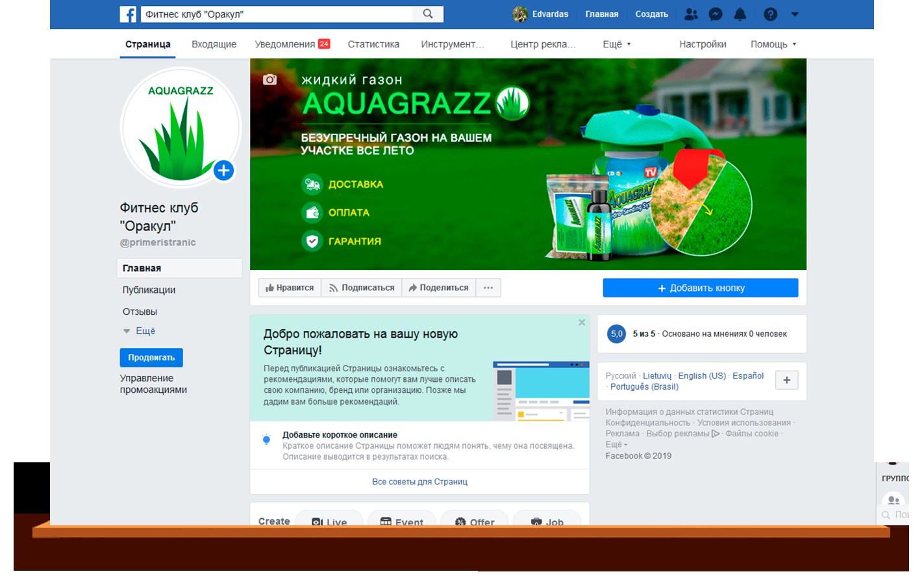
Task: Open the quick help question mark icon
Action: pyautogui.click(x=771, y=14)
